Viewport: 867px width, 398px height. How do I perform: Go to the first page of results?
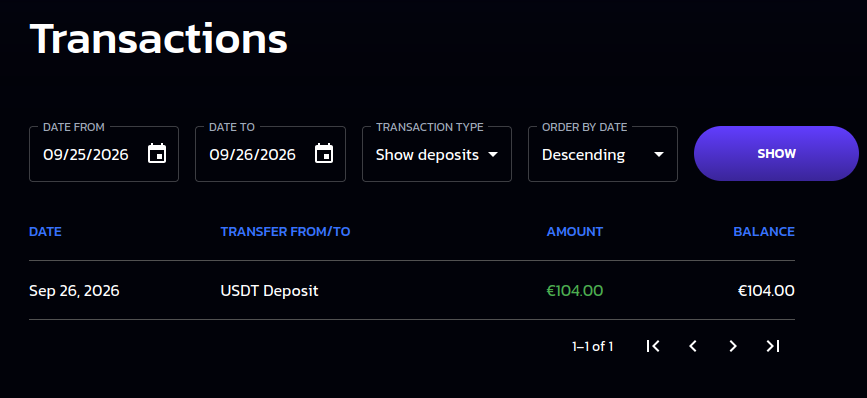tap(653, 346)
